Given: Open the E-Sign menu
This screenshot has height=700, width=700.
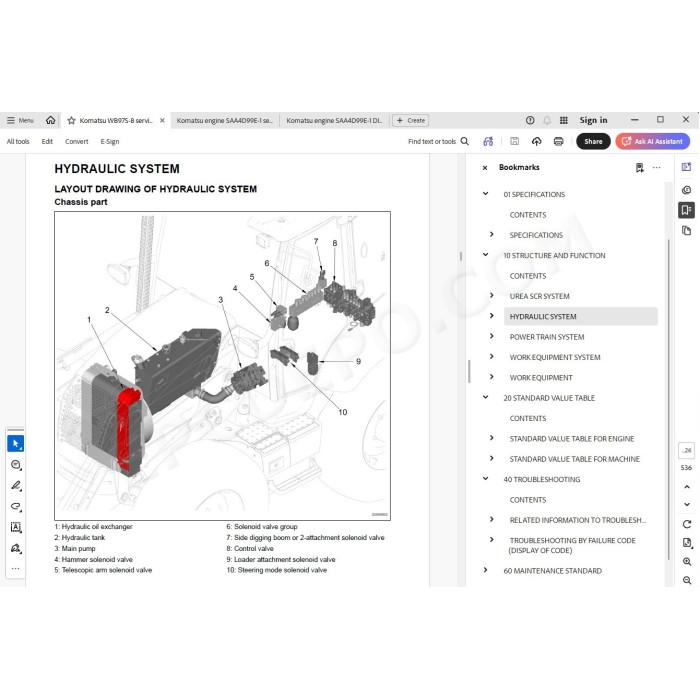Looking at the screenshot, I should [110, 142].
